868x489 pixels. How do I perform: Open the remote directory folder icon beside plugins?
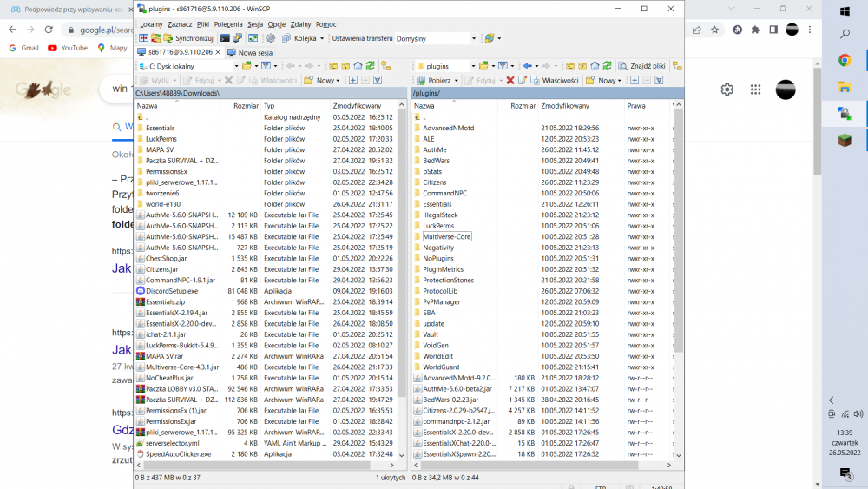point(483,66)
